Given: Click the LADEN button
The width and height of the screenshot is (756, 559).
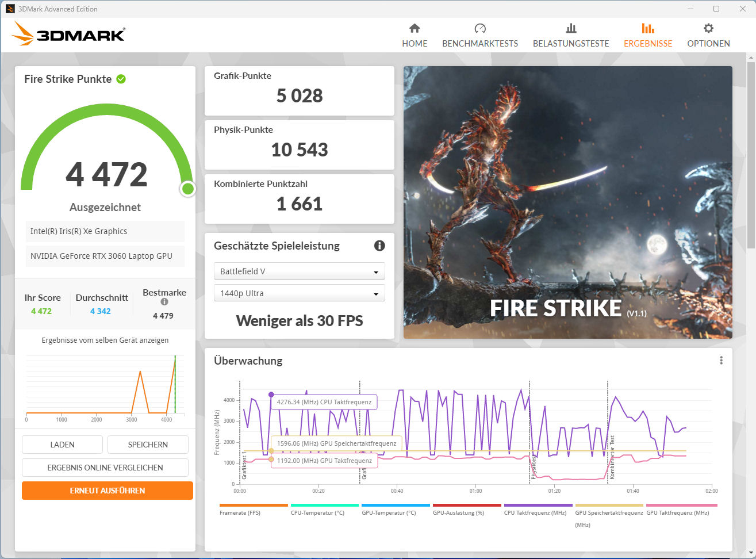Looking at the screenshot, I should click(62, 445).
